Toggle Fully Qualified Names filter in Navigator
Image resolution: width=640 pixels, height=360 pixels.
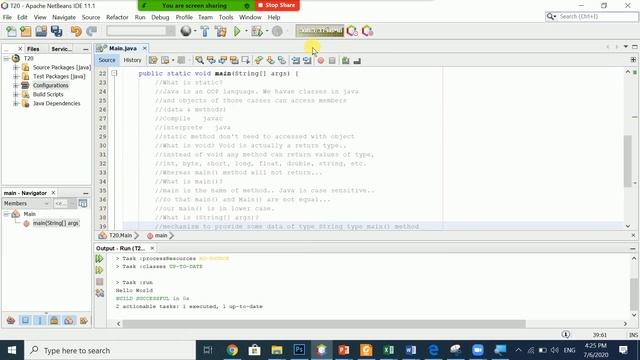coord(83,320)
